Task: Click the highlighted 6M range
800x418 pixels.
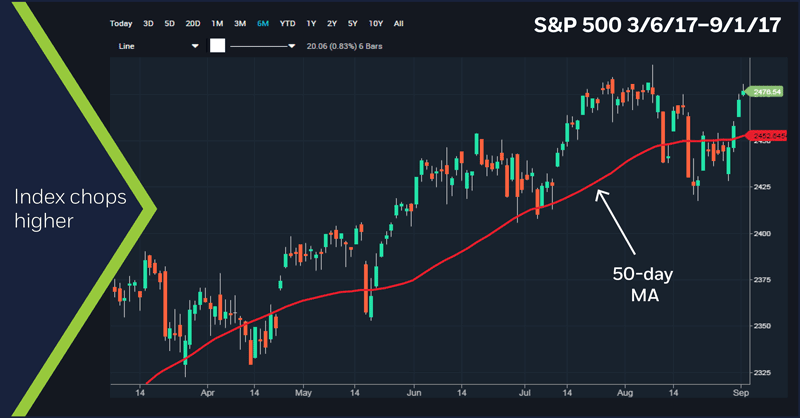Action: coord(263,22)
